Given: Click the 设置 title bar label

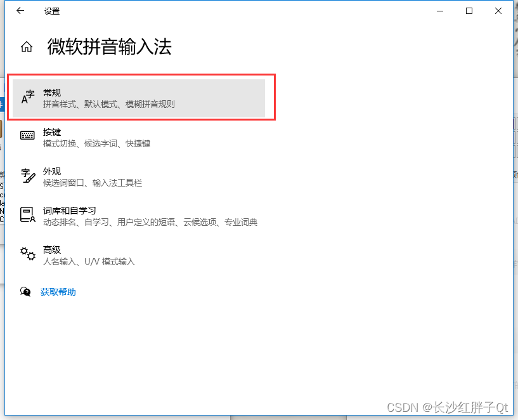Looking at the screenshot, I should point(52,11).
